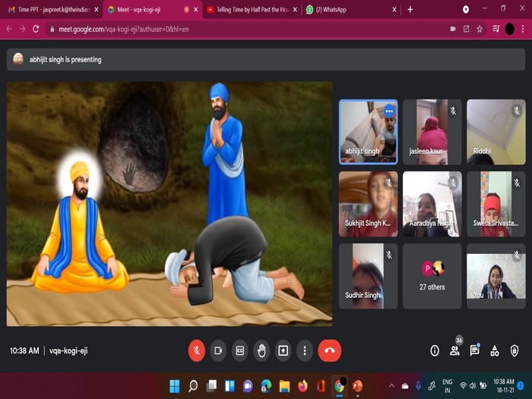Open Teams Chat in taskbar
Viewport: 532px width, 399px height.
[x=248, y=386]
